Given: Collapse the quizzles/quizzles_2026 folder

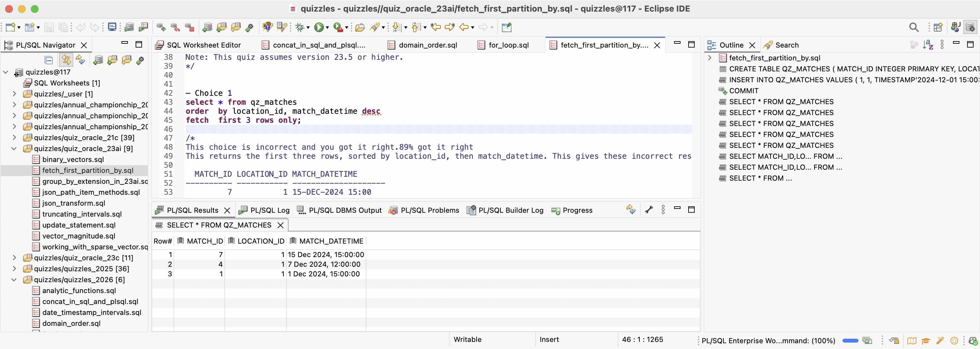Looking at the screenshot, I should tap(14, 279).
